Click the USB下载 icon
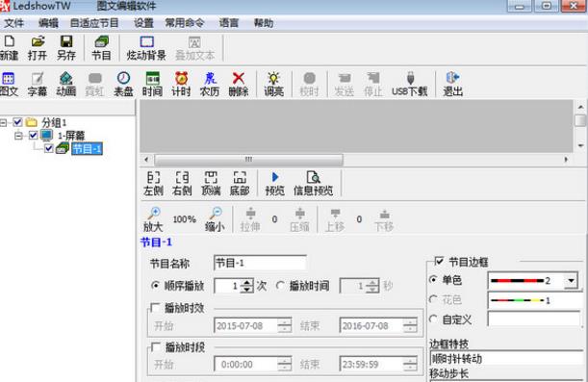Viewport: 588px width, 382px height. (410, 84)
